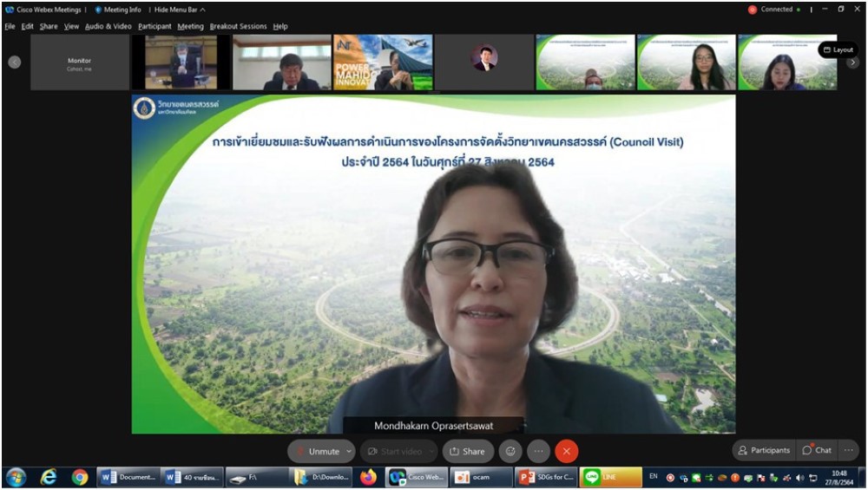
Task: Open panel options ellipsis beside Chat
Action: click(848, 450)
